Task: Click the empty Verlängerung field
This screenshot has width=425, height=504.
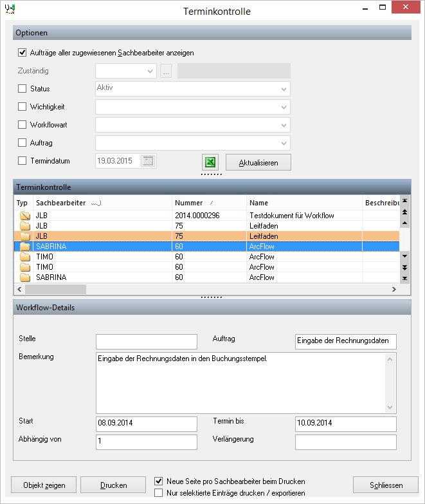Action: coord(346,442)
